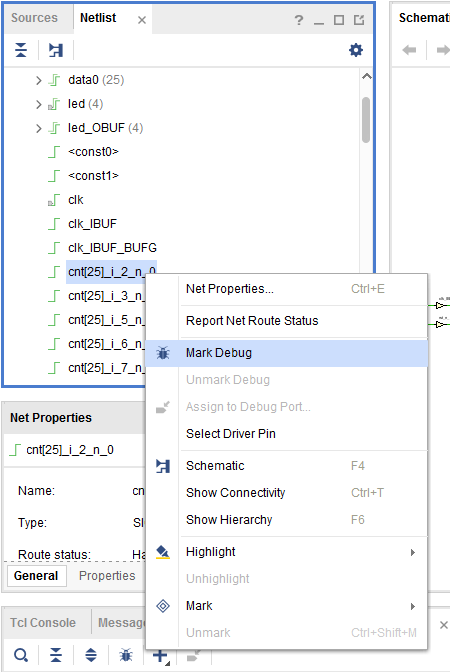Viewport: 450px width, 672px height.
Task: Click the Collapse All icon in Netlist toolbar
Action: (21, 50)
